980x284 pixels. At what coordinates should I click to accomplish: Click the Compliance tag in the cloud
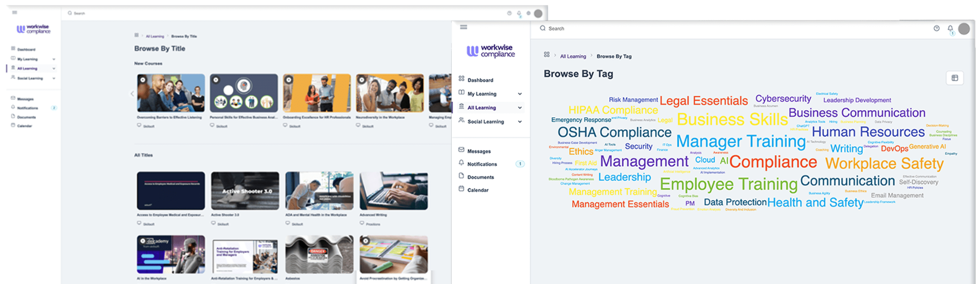[x=773, y=162]
